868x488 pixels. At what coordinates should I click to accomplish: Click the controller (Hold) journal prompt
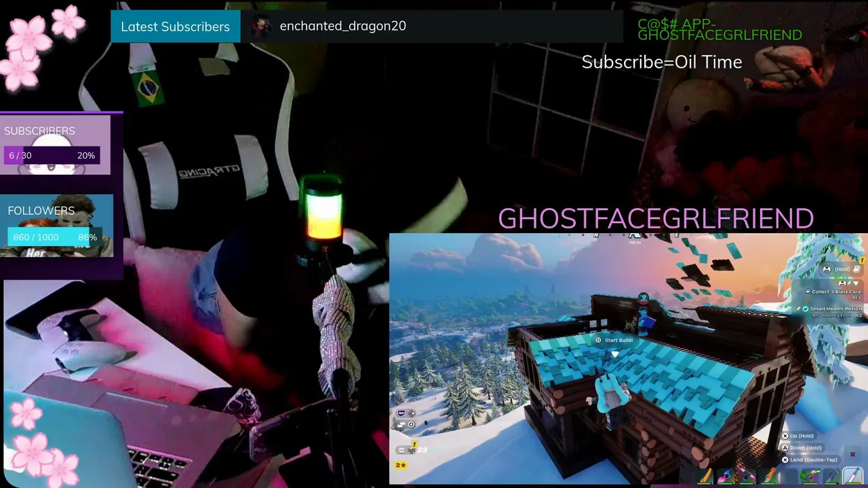(841, 269)
